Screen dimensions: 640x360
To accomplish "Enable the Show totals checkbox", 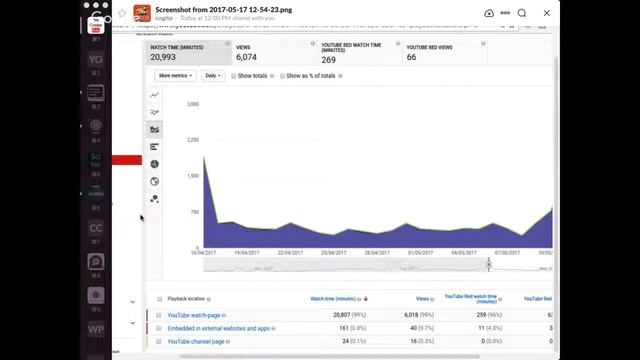I will (234, 76).
